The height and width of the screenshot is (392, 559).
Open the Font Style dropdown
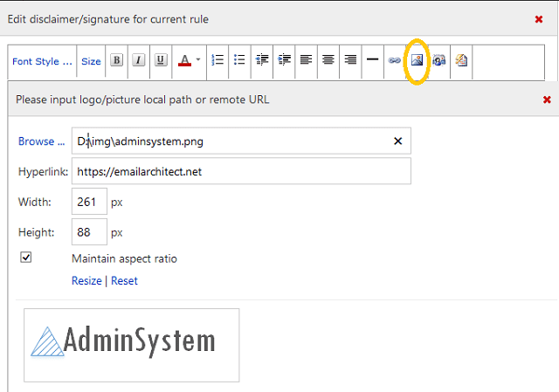pyautogui.click(x=42, y=61)
